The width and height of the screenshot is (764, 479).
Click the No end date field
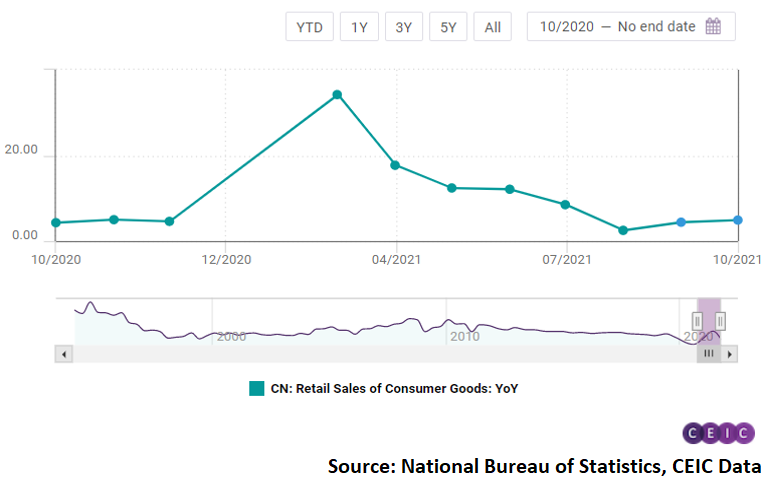point(656,26)
